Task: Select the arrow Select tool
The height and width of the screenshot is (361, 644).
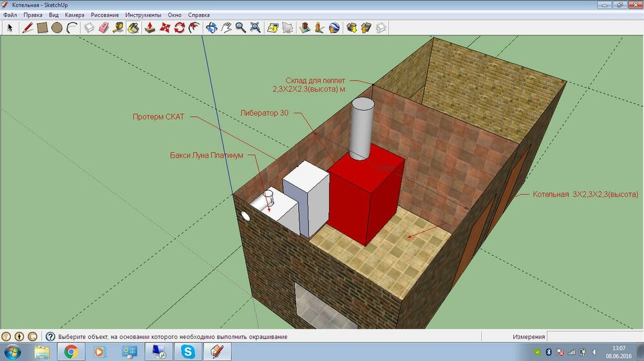Action: coord(10,28)
